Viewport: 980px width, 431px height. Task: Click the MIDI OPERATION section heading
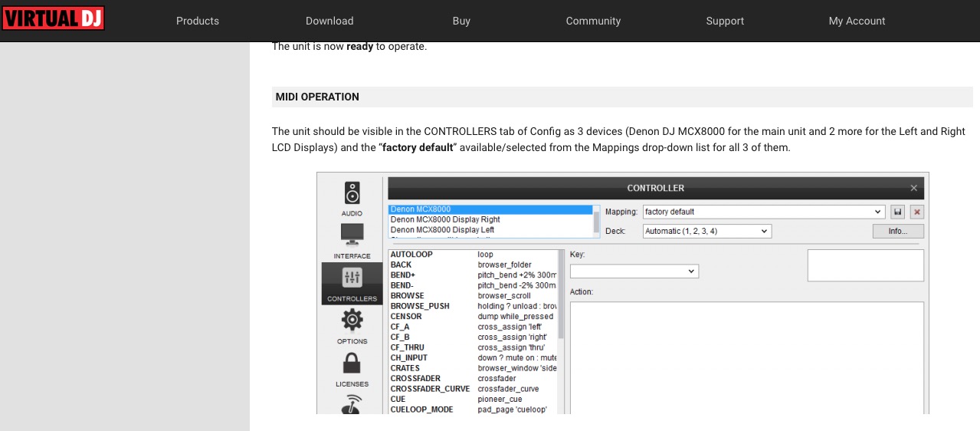coord(317,97)
